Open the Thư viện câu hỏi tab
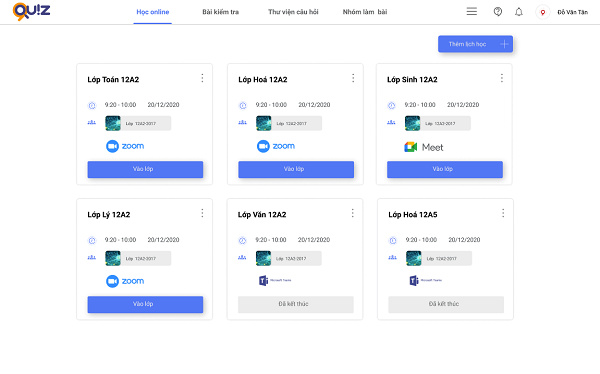Screen dimensions: 600x374 tap(293, 12)
